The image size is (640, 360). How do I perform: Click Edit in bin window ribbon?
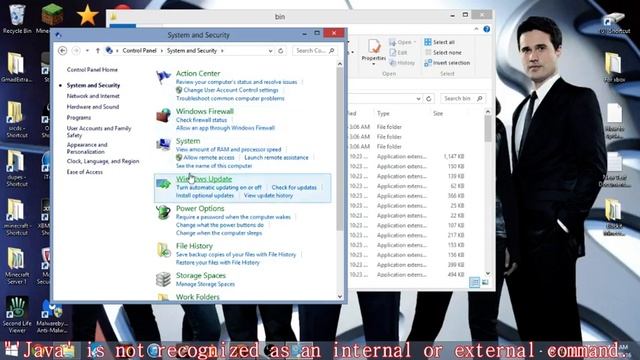point(398,53)
